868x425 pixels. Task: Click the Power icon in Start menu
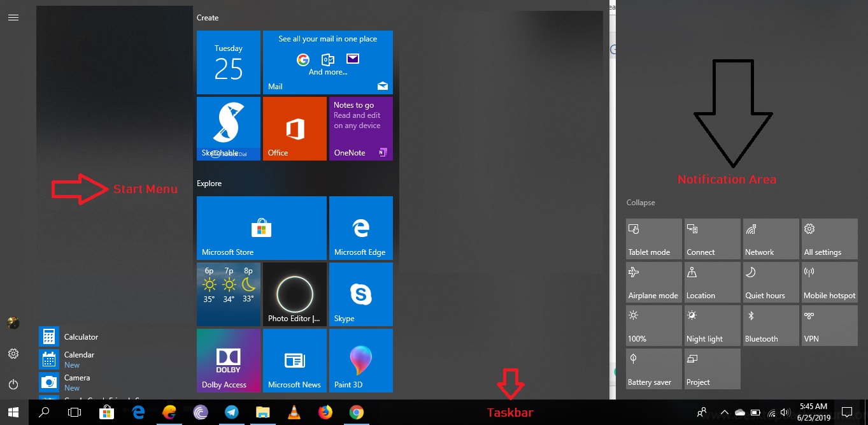pos(13,384)
